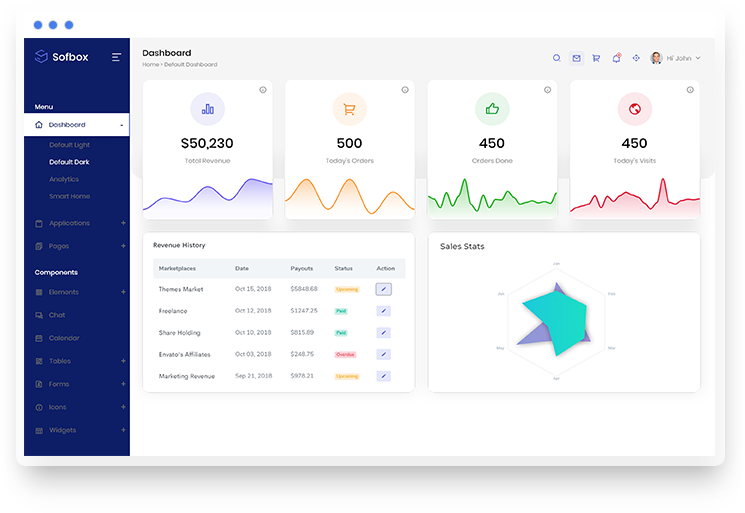Screen dimensions: 745x513
Task: Select Default Dark submenu item
Action: click(69, 162)
